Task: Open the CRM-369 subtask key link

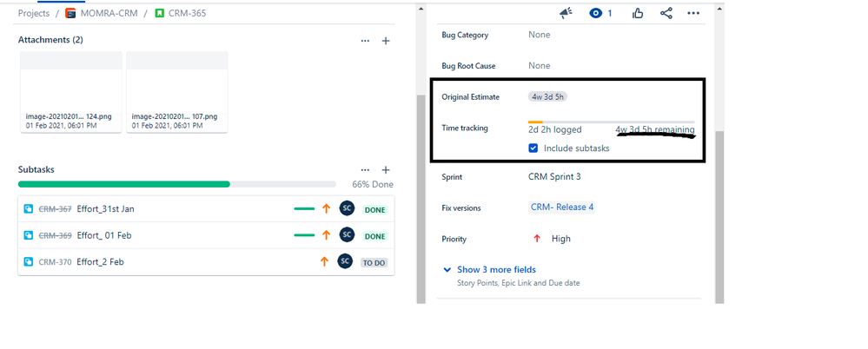Action: 55,235
